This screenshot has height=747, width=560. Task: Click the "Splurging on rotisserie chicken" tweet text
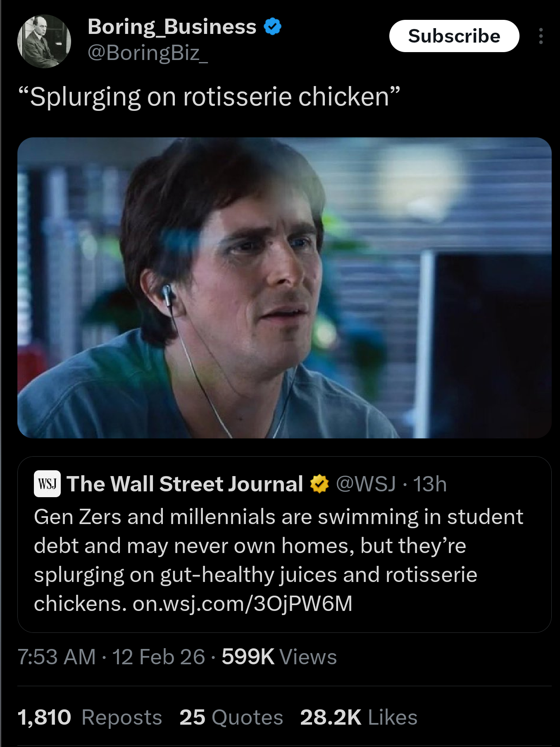(209, 97)
